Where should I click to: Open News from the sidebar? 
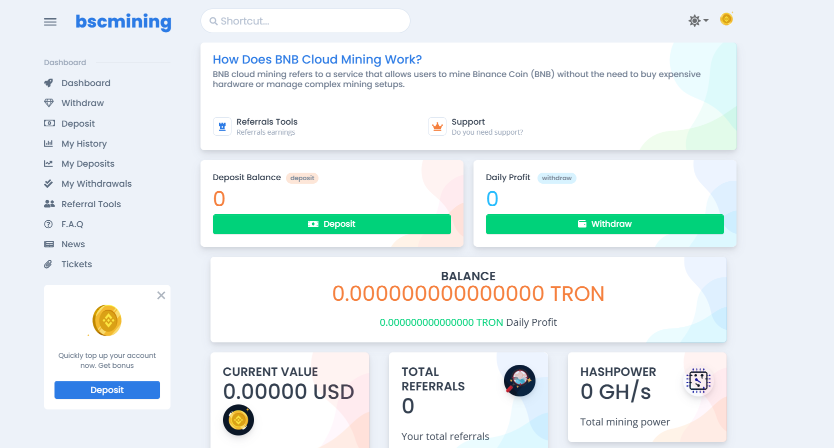(x=72, y=244)
